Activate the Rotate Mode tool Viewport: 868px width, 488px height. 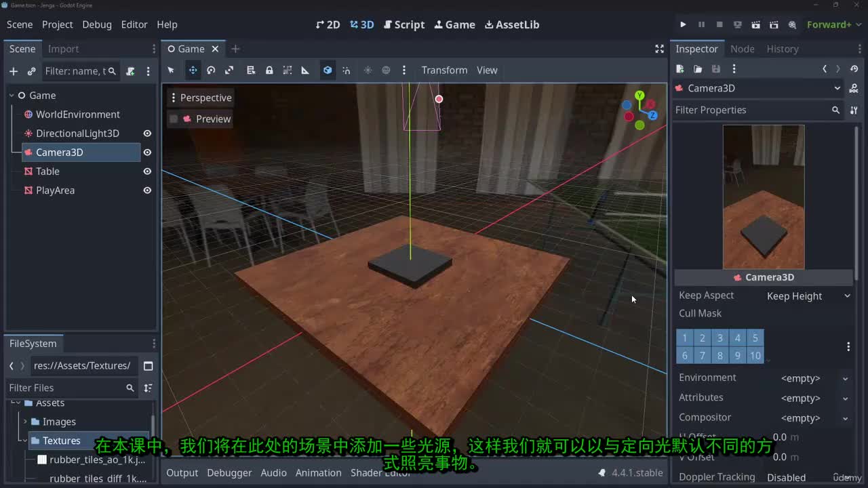pos(211,70)
